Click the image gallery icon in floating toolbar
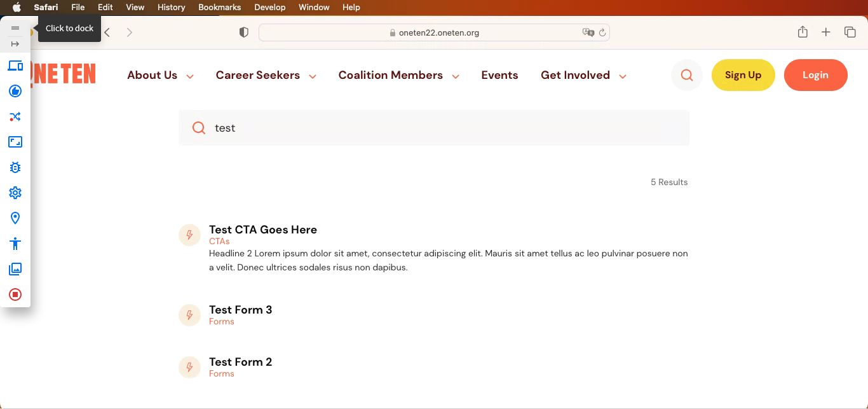This screenshot has width=868, height=409. [15, 269]
